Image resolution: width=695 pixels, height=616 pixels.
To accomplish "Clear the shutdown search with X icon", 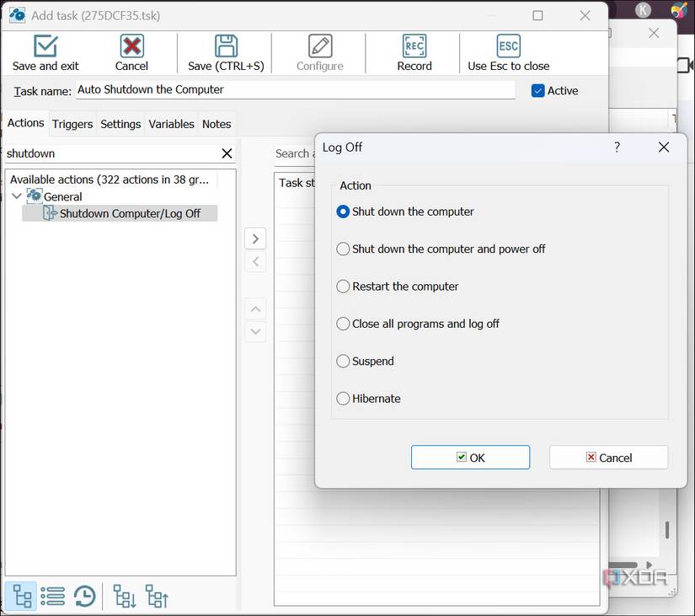I will pos(226,153).
